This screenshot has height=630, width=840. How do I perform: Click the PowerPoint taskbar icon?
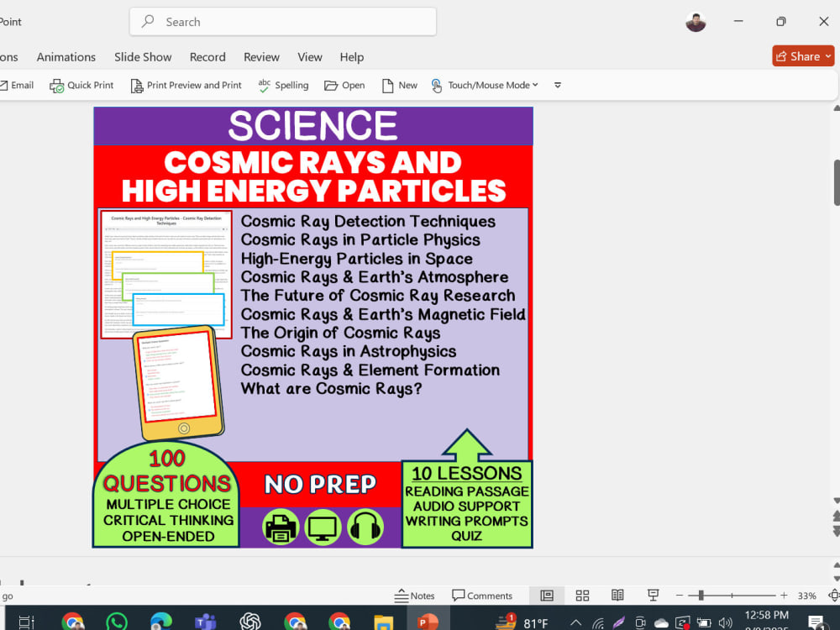pyautogui.click(x=428, y=622)
